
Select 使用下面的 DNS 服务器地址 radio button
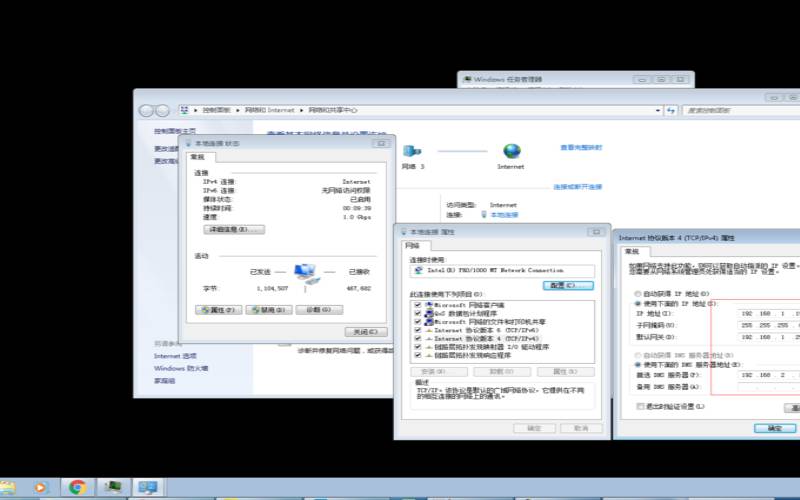click(x=637, y=365)
